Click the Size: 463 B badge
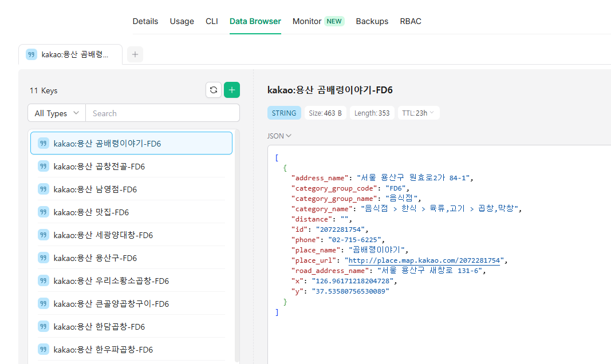 coord(325,113)
